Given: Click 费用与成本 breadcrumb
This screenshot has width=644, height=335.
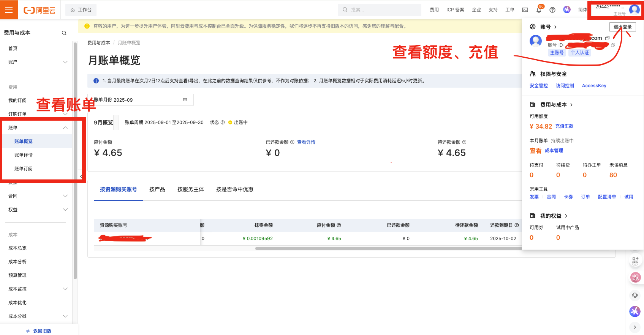Looking at the screenshot, I should 99,43.
